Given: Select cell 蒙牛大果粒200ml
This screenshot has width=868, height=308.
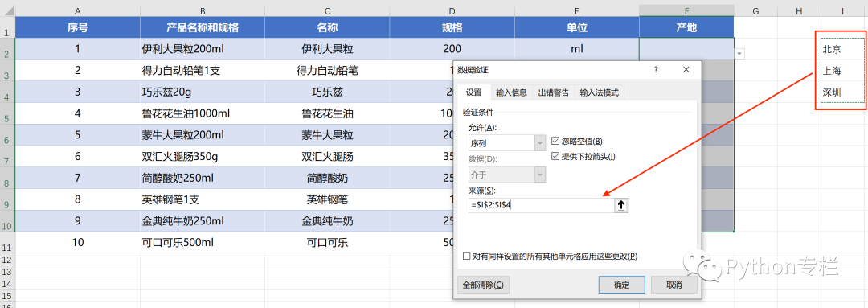Looking at the screenshot, I should (x=203, y=135).
